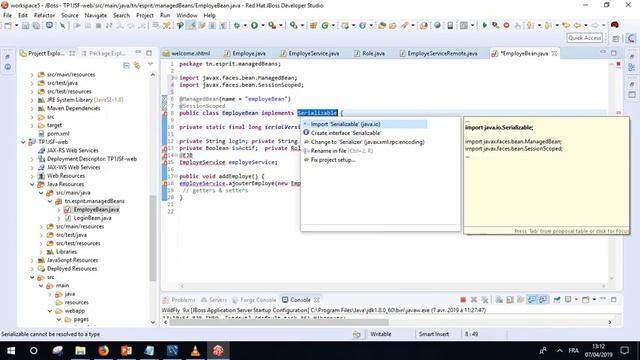Toggle the highlighted Mark Occurrences toolbar button
640x360 pixels.
pos(191,25)
